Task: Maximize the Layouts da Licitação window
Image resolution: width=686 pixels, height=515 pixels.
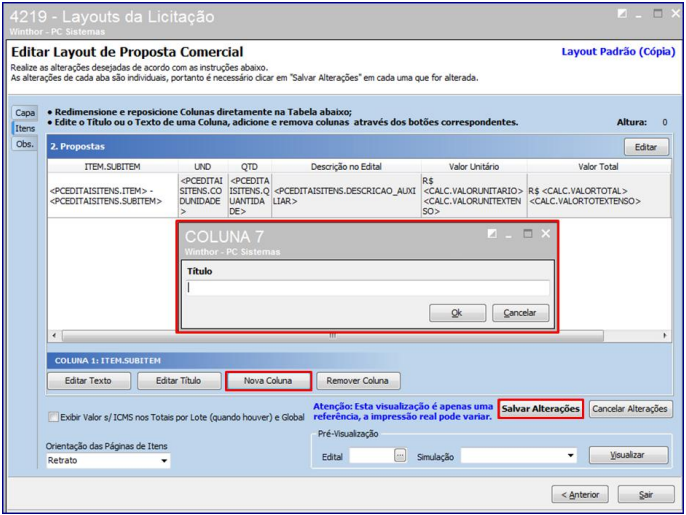Action: [x=658, y=14]
